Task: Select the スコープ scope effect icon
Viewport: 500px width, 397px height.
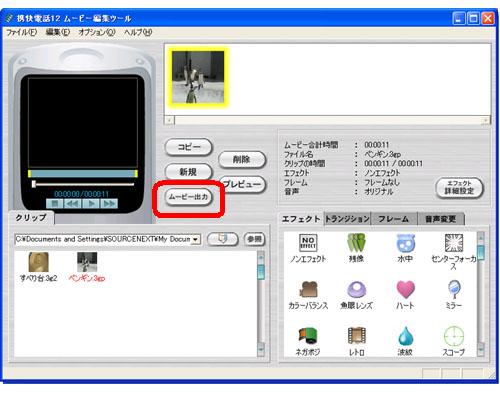Action: (454, 336)
